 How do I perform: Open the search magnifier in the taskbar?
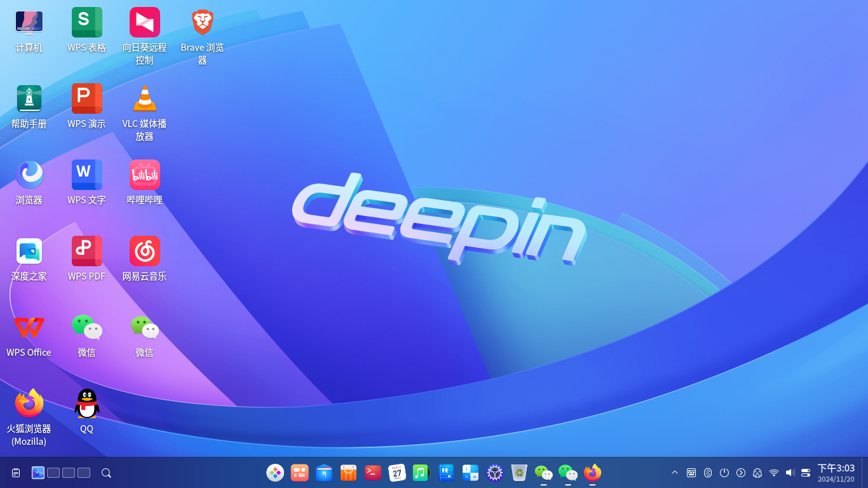pyautogui.click(x=106, y=473)
